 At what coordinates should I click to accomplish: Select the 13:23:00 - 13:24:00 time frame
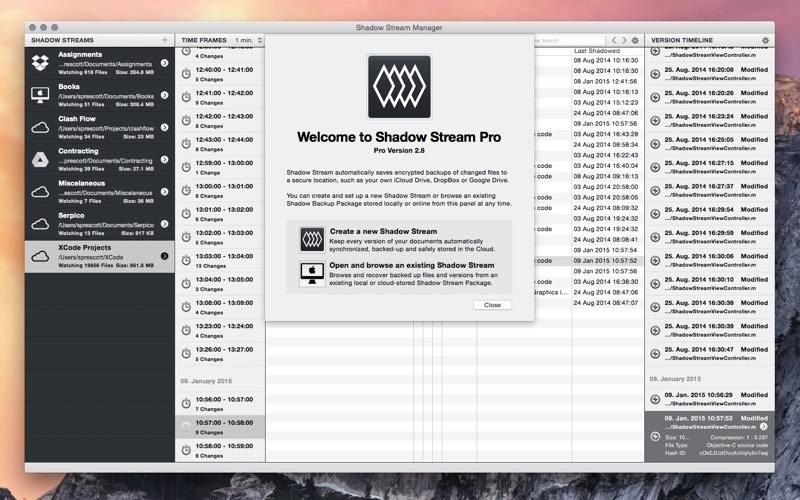220,330
